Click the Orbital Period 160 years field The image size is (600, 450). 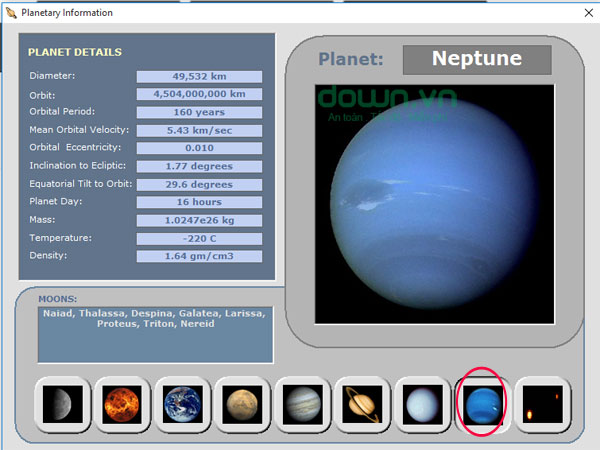(x=199, y=112)
